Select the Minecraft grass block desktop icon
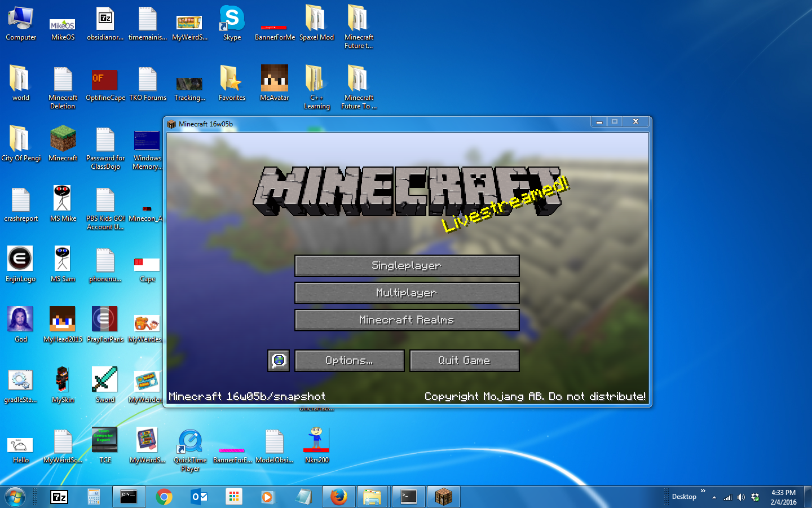The height and width of the screenshot is (508, 812). click(x=63, y=142)
